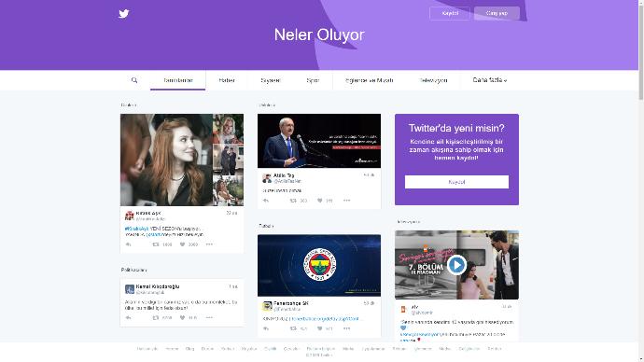The height and width of the screenshot is (362, 644).
Task: Open the Politikacılar section header
Action: tap(133, 270)
